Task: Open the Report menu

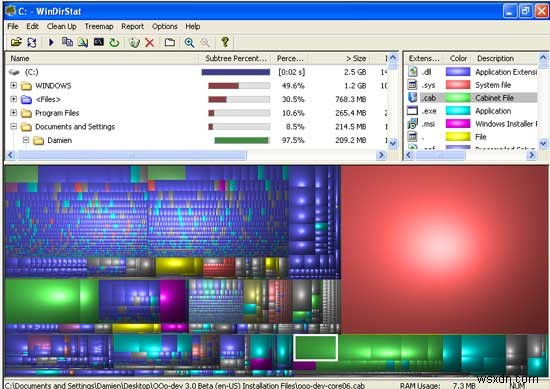Action: [132, 26]
